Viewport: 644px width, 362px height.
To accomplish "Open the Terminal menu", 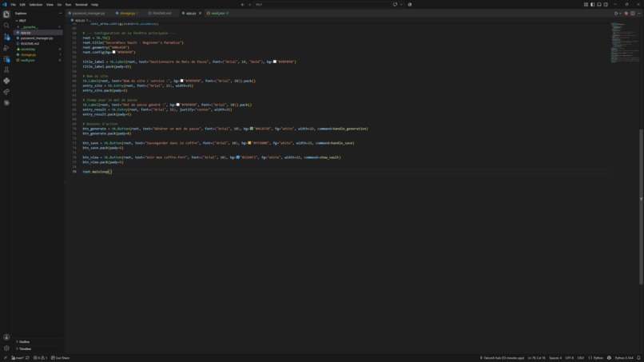I will [81, 5].
